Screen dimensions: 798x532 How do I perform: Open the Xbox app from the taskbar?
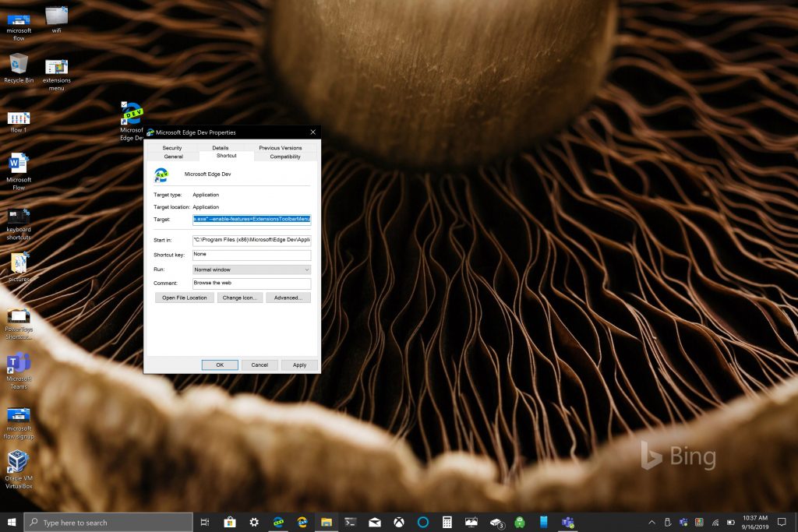click(399, 522)
